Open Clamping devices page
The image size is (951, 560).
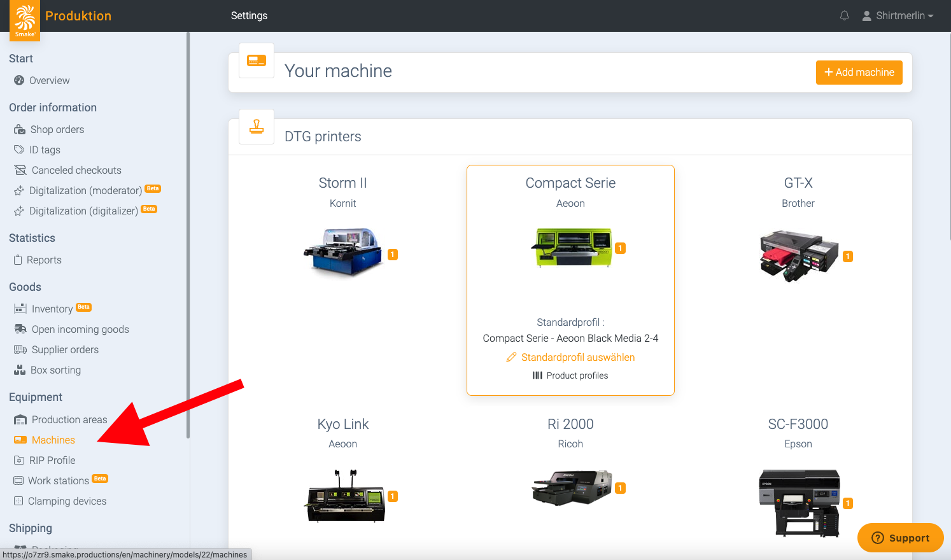pyautogui.click(x=67, y=501)
